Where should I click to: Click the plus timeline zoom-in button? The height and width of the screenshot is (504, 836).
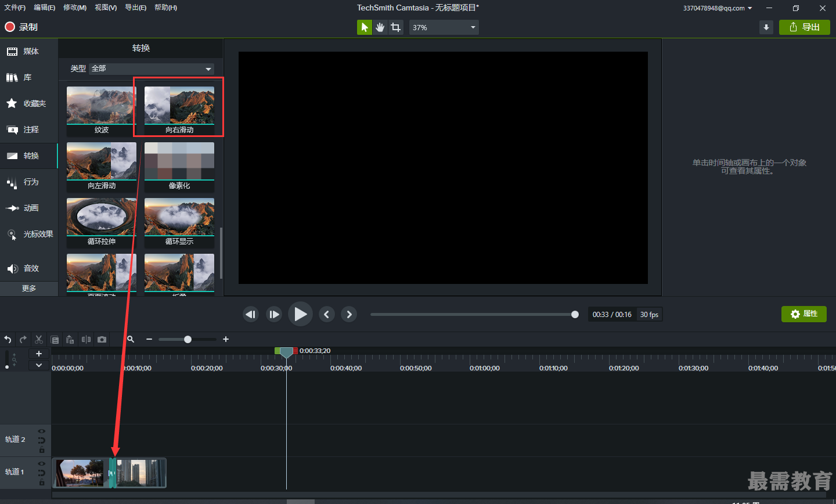coord(226,339)
